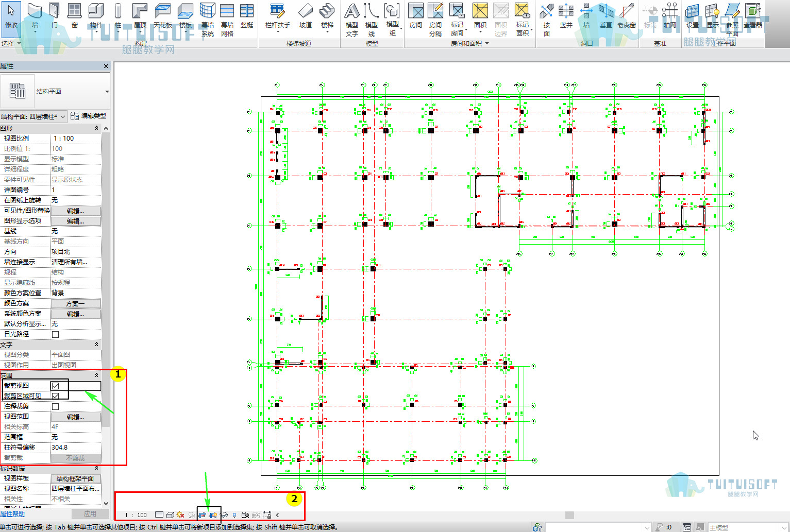The width and height of the screenshot is (790, 532).
Task: Collapse the 范围 properties section
Action: point(96,375)
